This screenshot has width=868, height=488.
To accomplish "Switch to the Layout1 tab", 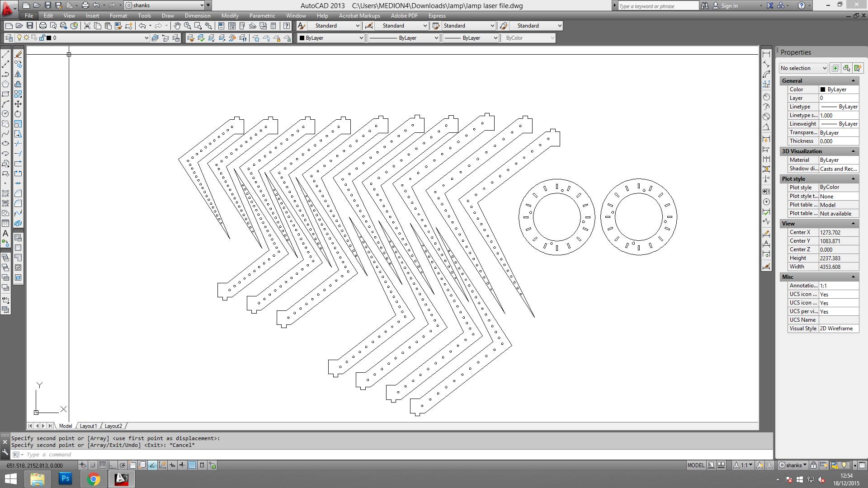I will click(x=88, y=426).
